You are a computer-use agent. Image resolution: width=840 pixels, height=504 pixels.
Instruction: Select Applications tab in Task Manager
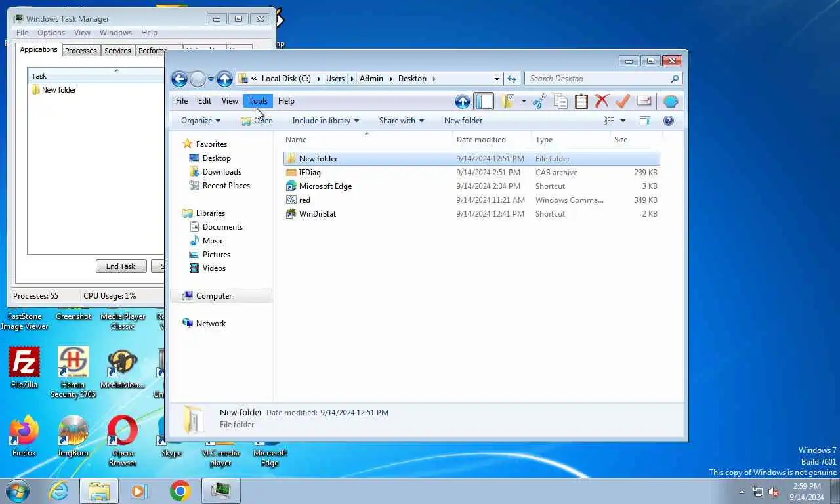[39, 50]
